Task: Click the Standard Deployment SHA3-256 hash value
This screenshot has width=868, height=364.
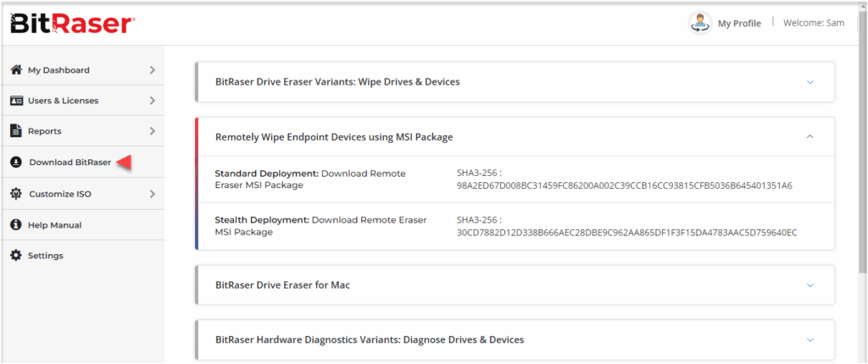Action: [x=625, y=185]
